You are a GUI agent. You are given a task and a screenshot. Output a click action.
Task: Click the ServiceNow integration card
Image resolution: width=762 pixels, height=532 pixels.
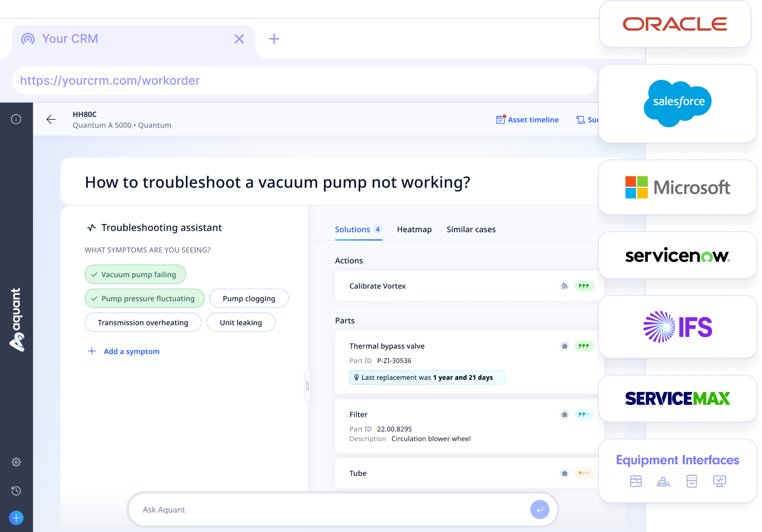678,255
